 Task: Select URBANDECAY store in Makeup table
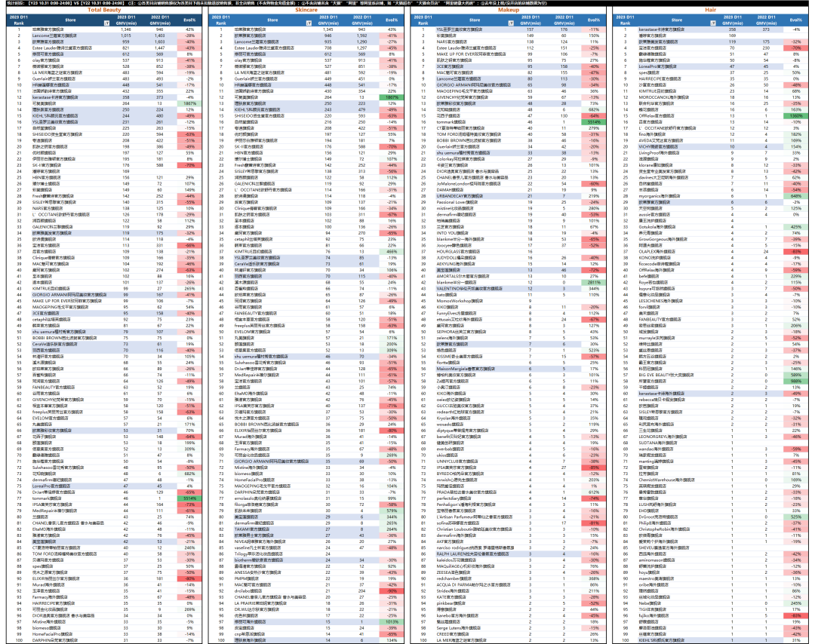[x=460, y=196]
